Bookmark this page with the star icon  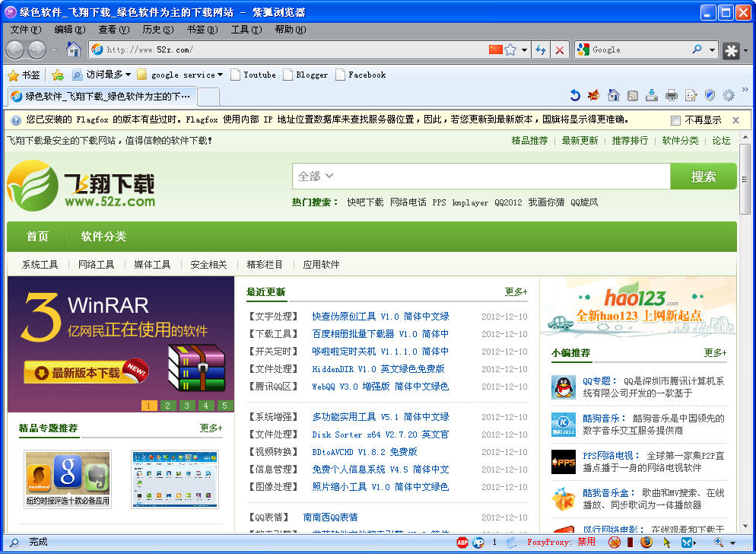(x=510, y=49)
